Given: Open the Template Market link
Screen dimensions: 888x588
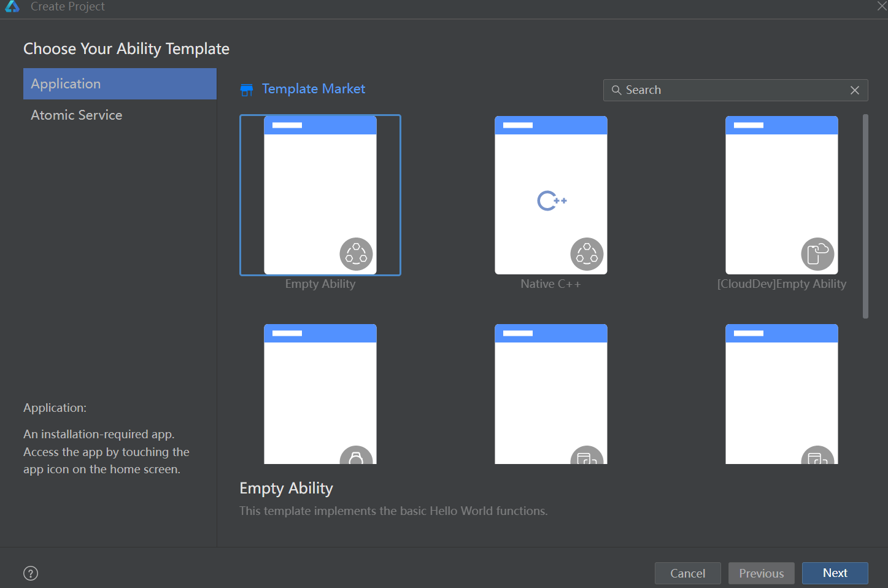Looking at the screenshot, I should coord(314,89).
